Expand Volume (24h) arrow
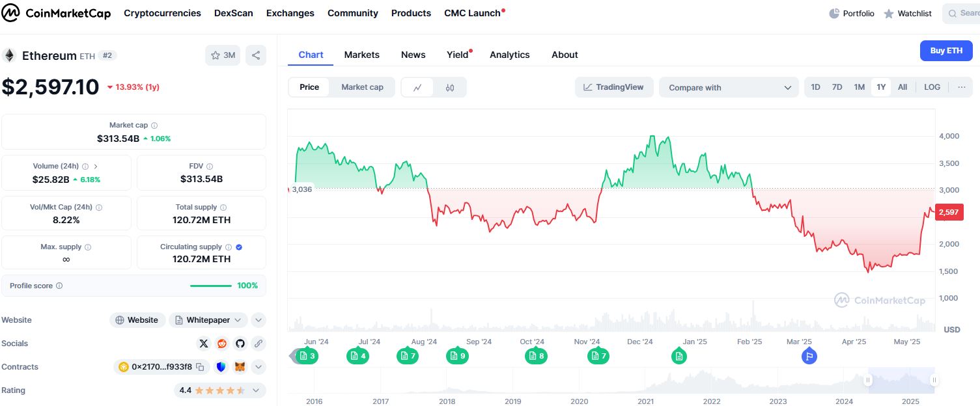980x406 pixels. (95, 167)
